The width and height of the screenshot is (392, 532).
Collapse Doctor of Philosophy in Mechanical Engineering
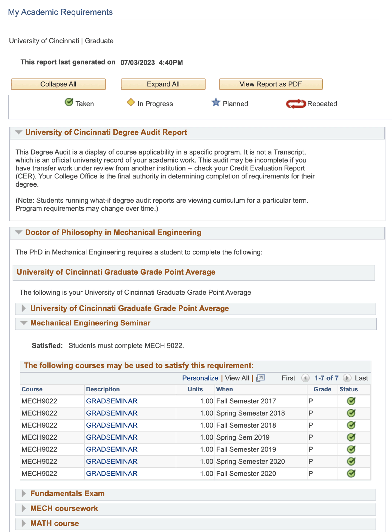[x=18, y=233]
